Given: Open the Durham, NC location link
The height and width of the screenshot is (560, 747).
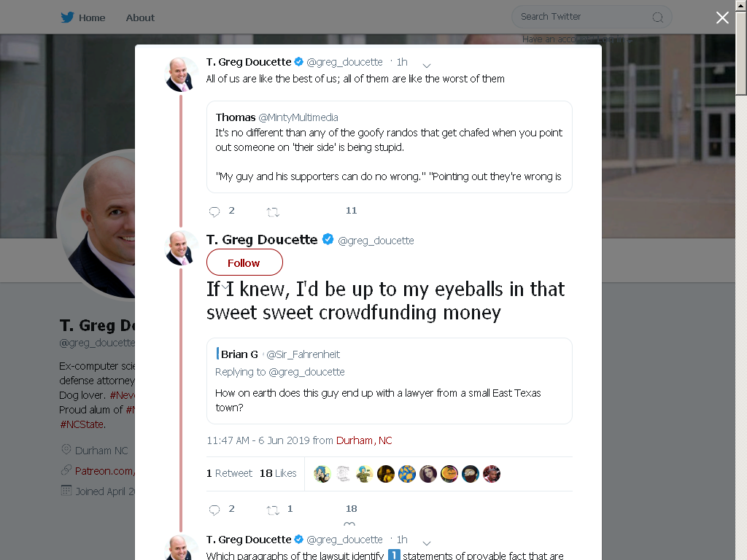Looking at the screenshot, I should point(364,440).
